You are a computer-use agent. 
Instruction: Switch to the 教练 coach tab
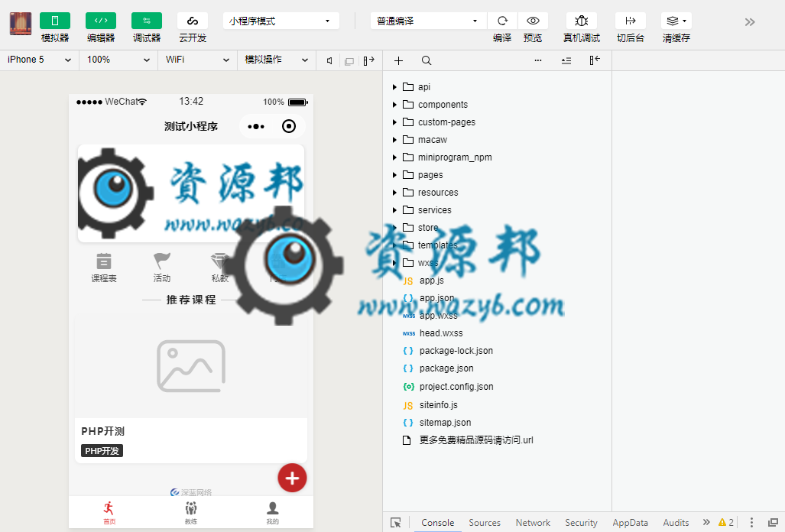click(x=191, y=512)
